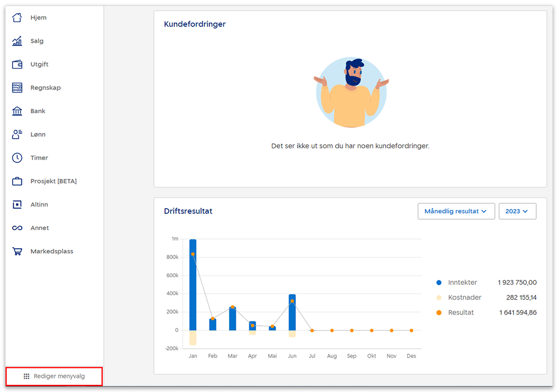Image resolution: width=558 pixels, height=392 pixels.
Task: Open Salg via its chart icon
Action: (x=17, y=41)
